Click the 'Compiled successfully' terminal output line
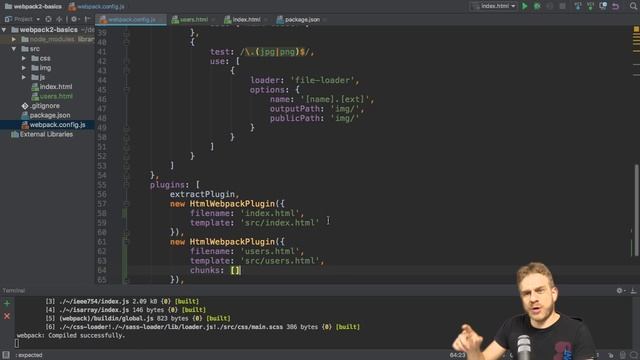This screenshot has width=640, height=360. pos(71,336)
